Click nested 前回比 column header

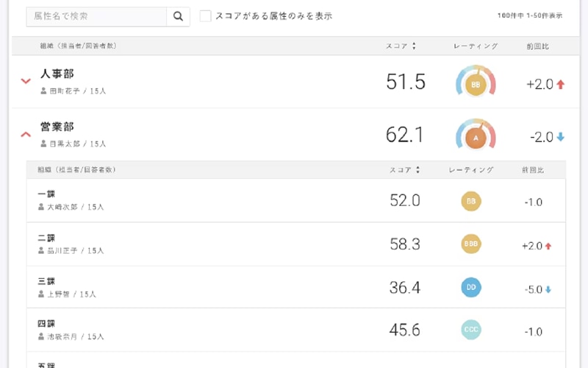click(533, 170)
